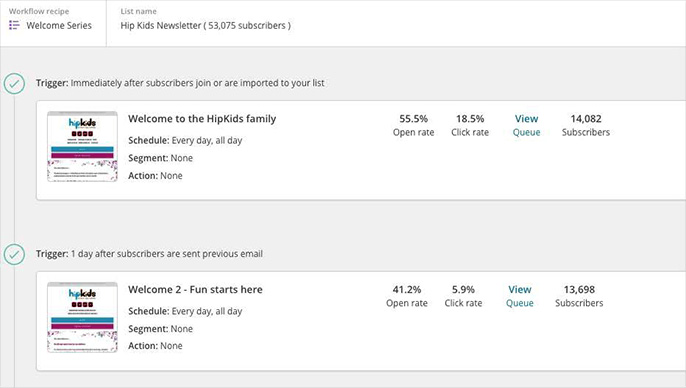
Task: Select the Hip Kids Newsletter list name
Action: (206, 25)
